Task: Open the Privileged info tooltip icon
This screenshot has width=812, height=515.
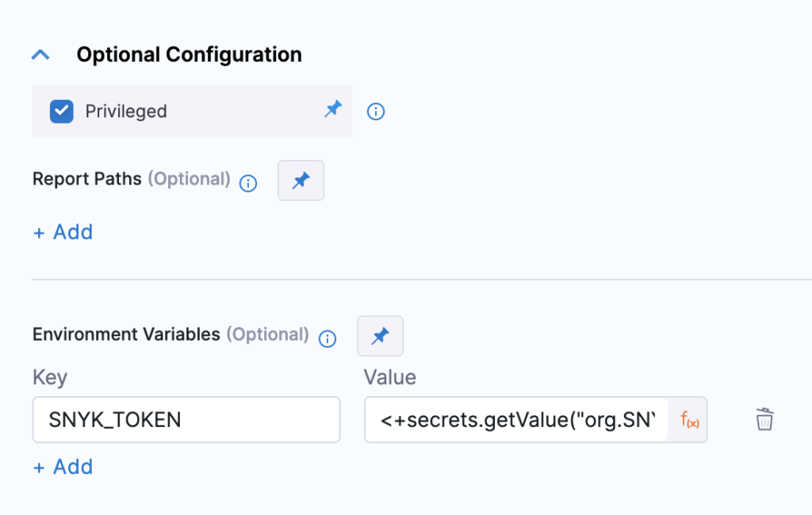Action: [x=376, y=111]
